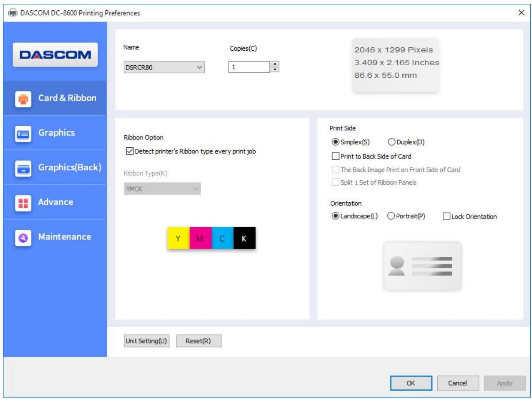Click the Maintenance wrench icon
Image resolution: width=532 pixels, height=401 pixels.
coord(23,237)
